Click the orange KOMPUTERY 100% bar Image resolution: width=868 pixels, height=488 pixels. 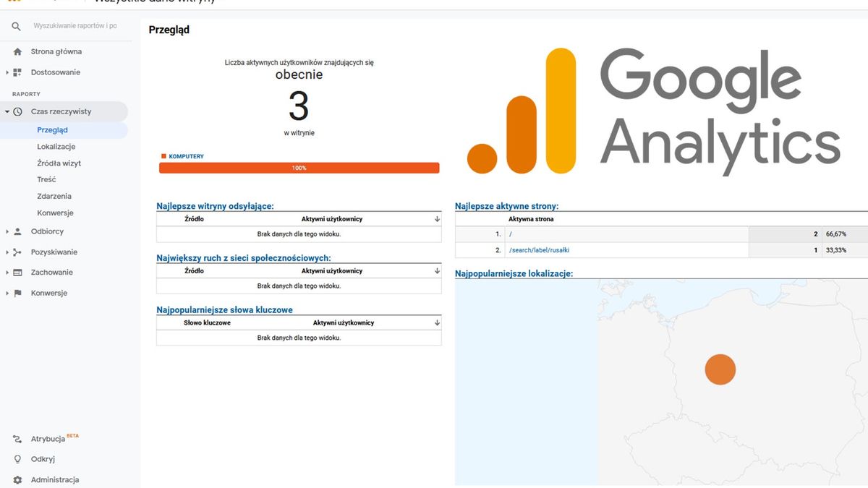(299, 168)
